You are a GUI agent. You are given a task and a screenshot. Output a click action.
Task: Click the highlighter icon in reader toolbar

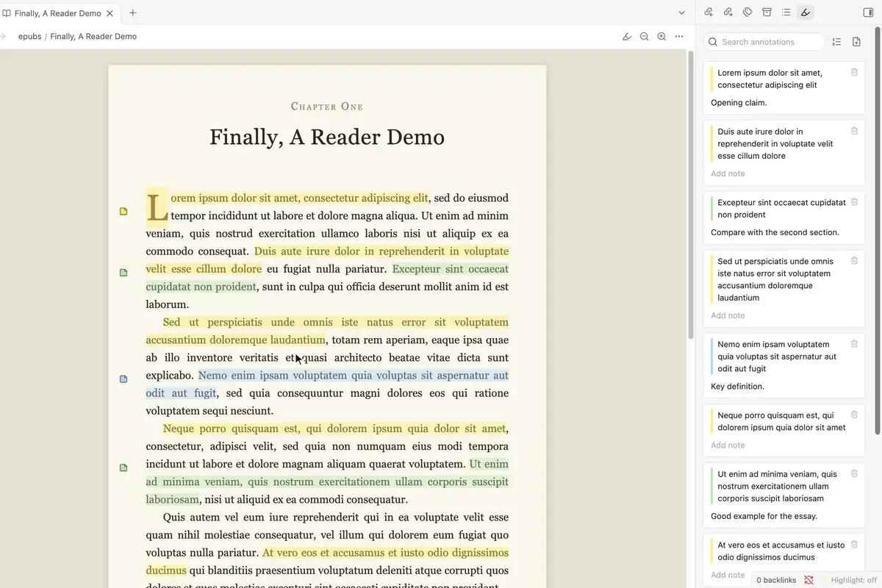pos(627,36)
